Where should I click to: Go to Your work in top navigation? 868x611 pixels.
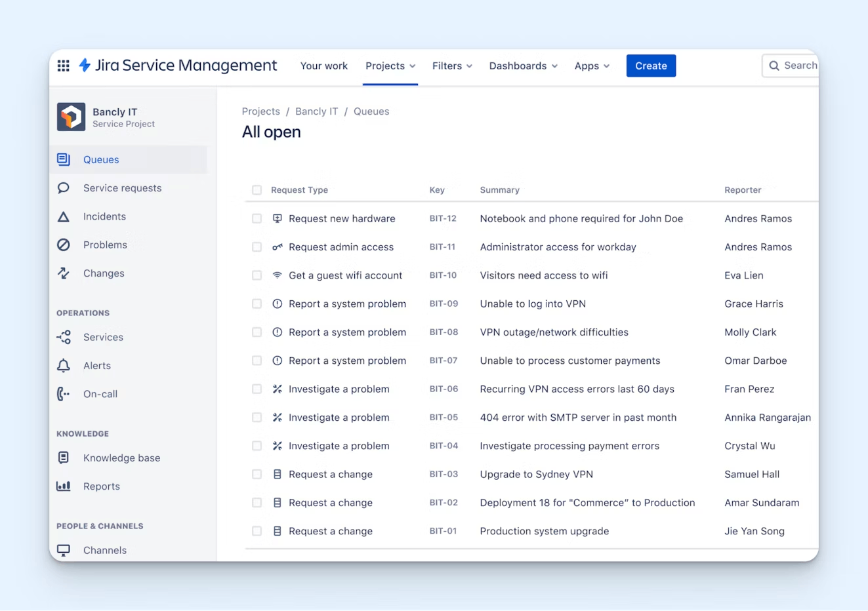coord(324,66)
